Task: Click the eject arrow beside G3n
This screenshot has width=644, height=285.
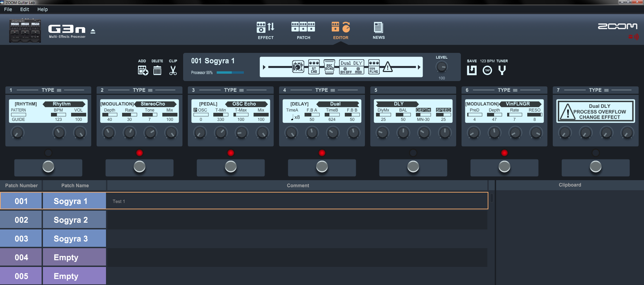Action: pos(93,31)
